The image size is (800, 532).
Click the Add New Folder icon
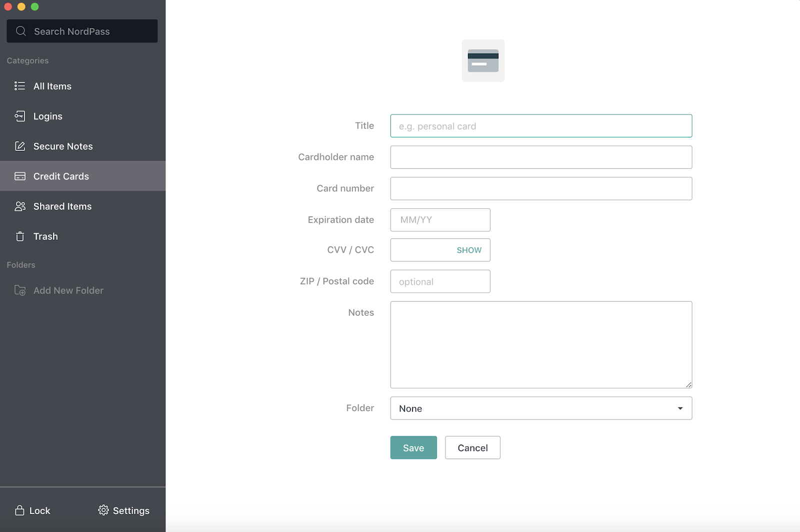pos(19,290)
